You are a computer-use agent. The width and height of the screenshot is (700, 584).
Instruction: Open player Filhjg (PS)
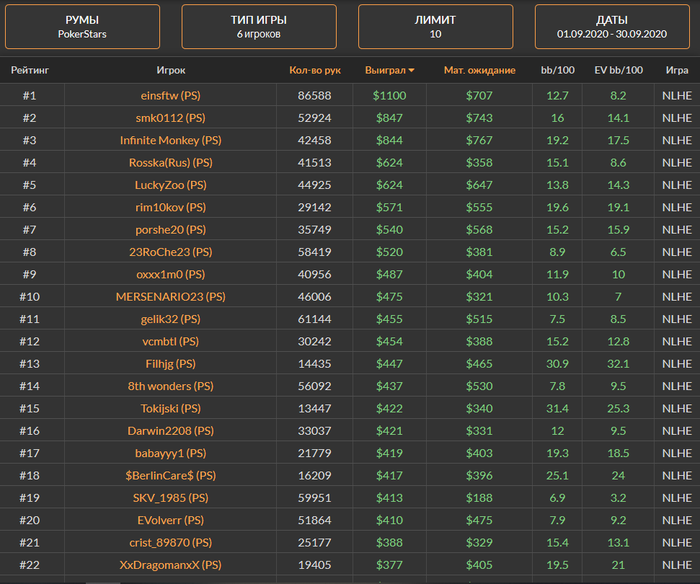point(171,363)
